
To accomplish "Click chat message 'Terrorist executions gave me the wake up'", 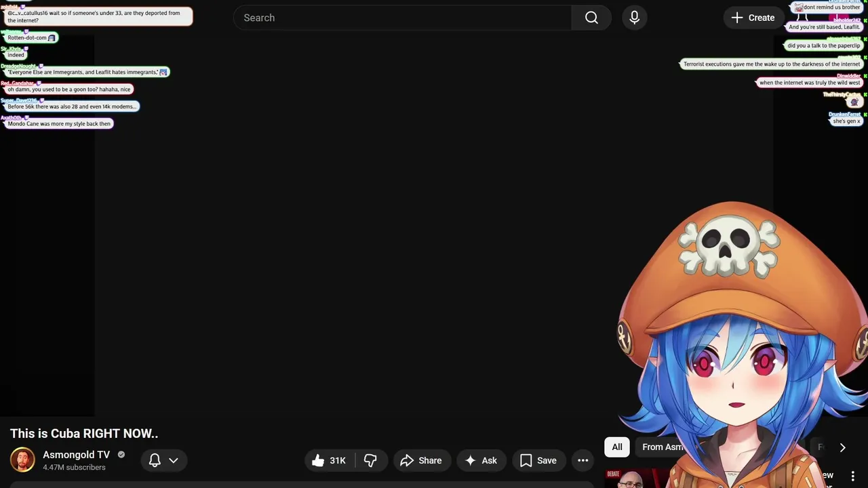I will click(772, 64).
